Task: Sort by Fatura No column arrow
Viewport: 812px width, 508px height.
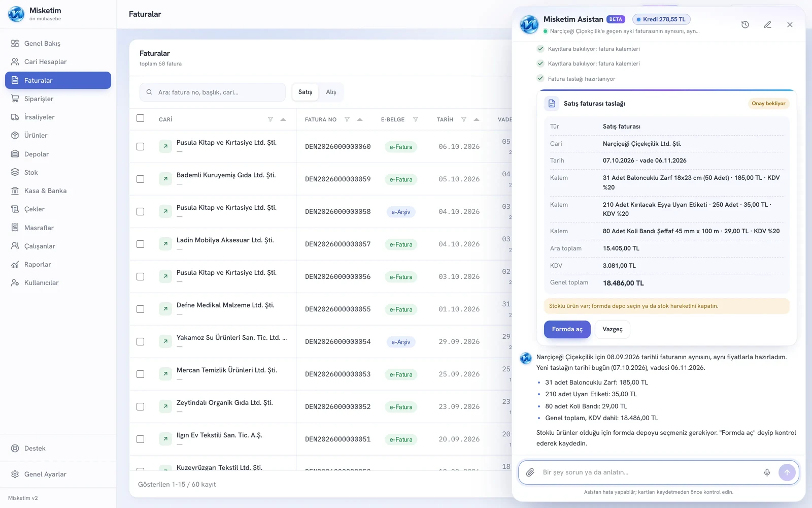Action: point(360,119)
